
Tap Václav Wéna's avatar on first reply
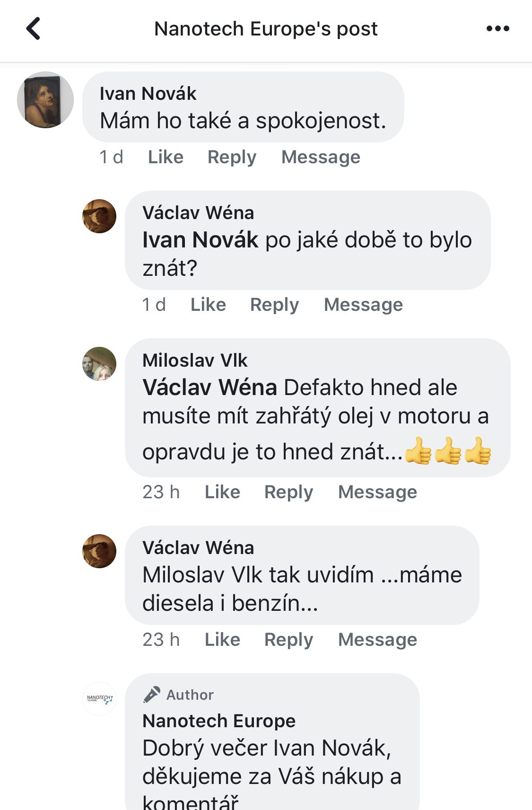click(99, 216)
